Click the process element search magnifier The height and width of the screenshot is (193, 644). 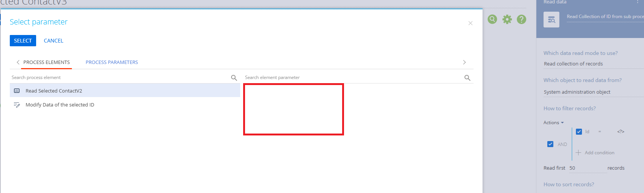[x=234, y=78]
